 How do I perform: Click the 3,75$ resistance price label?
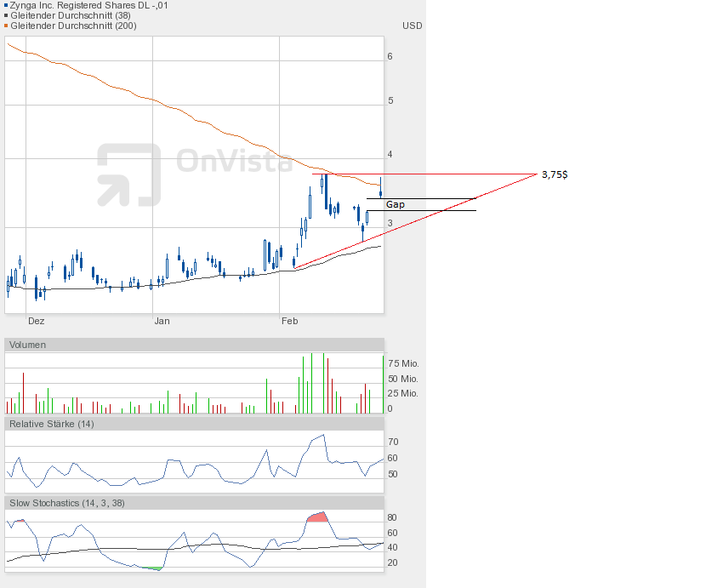[555, 174]
